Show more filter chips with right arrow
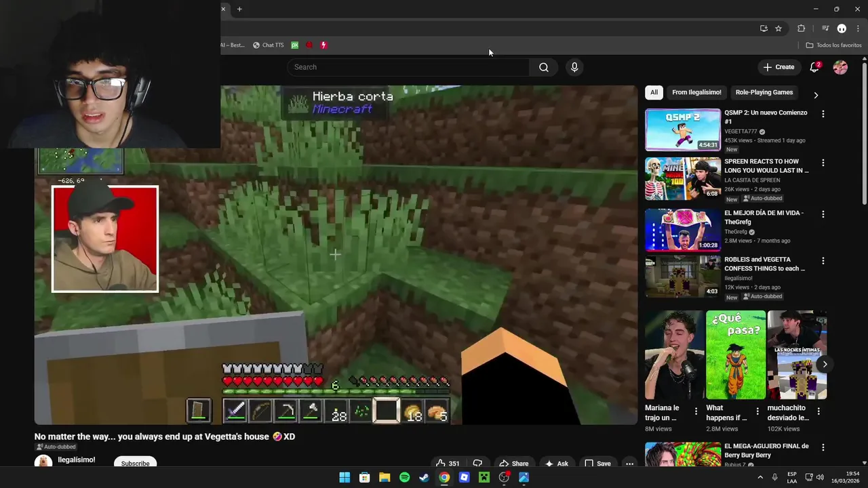The image size is (868, 488). (x=816, y=95)
